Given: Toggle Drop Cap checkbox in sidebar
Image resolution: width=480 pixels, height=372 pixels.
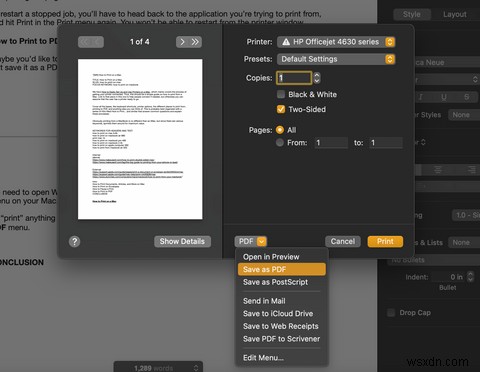Looking at the screenshot, I should pyautogui.click(x=391, y=313).
